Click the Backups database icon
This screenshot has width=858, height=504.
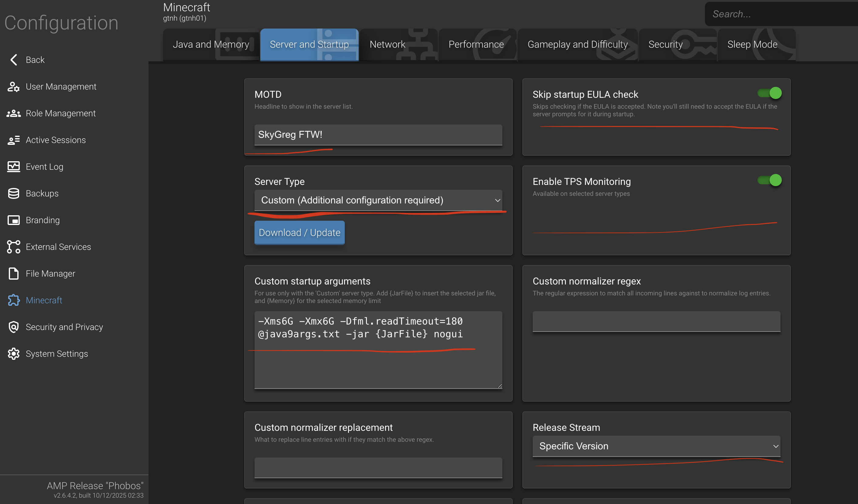(14, 194)
